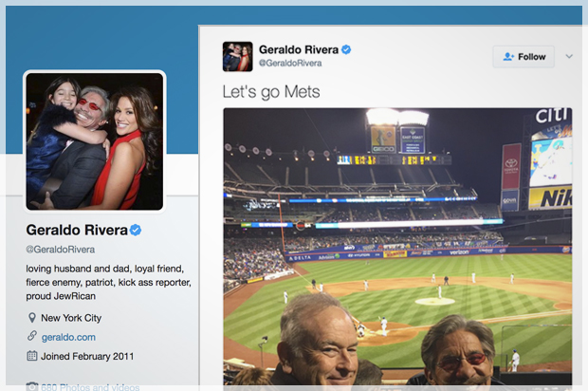This screenshot has width=588, height=391.
Task: Click the profile bio starting "loving husband and dad"
Action: point(108,282)
